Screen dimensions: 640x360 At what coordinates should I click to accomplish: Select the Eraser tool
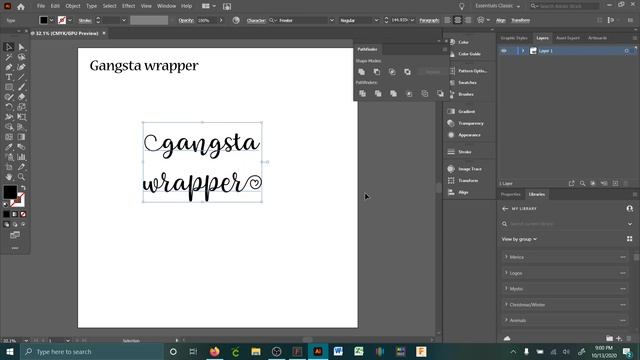(x=21, y=97)
